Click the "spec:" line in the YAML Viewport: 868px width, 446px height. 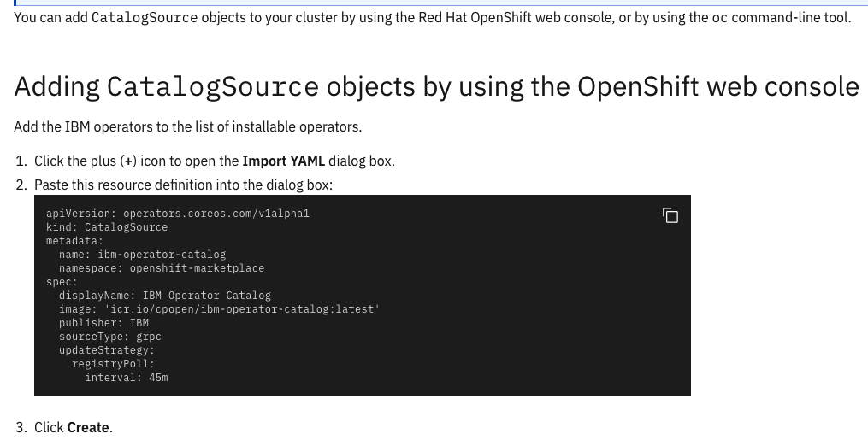[x=62, y=281]
